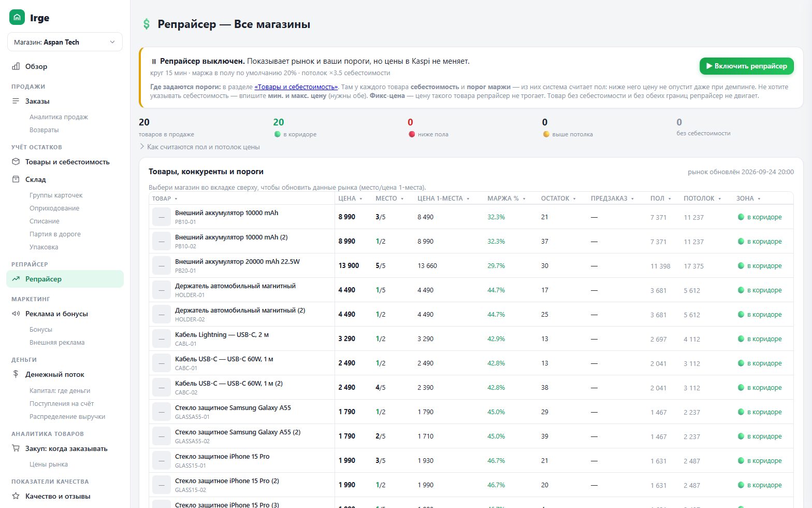Click в коридоре status in GLASSA55-01 row
This screenshot has height=508, width=812.
tap(760, 412)
